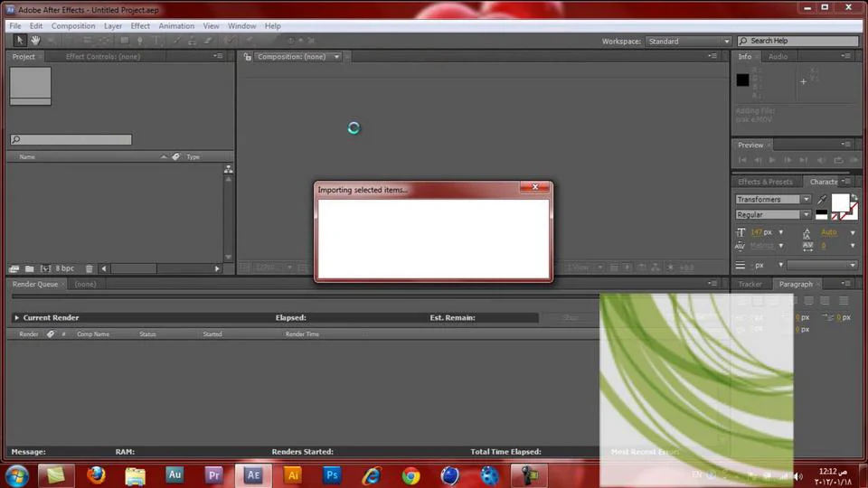Click the interpret footage icon in Project panel
Image resolution: width=868 pixels, height=488 pixels.
(x=14, y=268)
